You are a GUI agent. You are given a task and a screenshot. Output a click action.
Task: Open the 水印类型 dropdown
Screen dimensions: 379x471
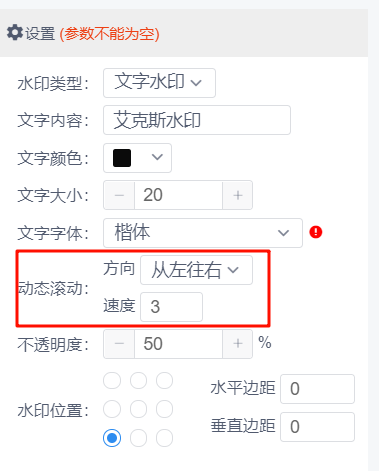pyautogui.click(x=159, y=83)
